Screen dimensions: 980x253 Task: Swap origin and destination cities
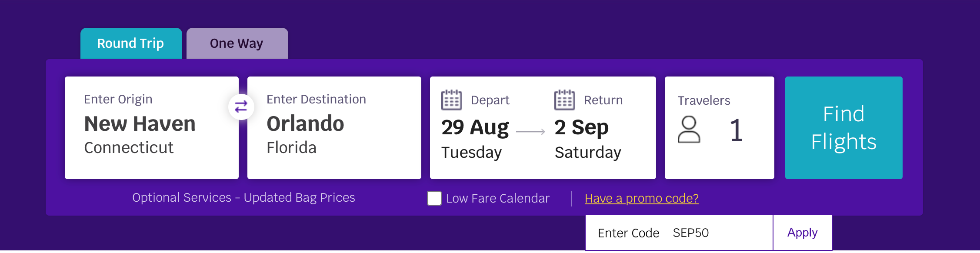coord(241,107)
